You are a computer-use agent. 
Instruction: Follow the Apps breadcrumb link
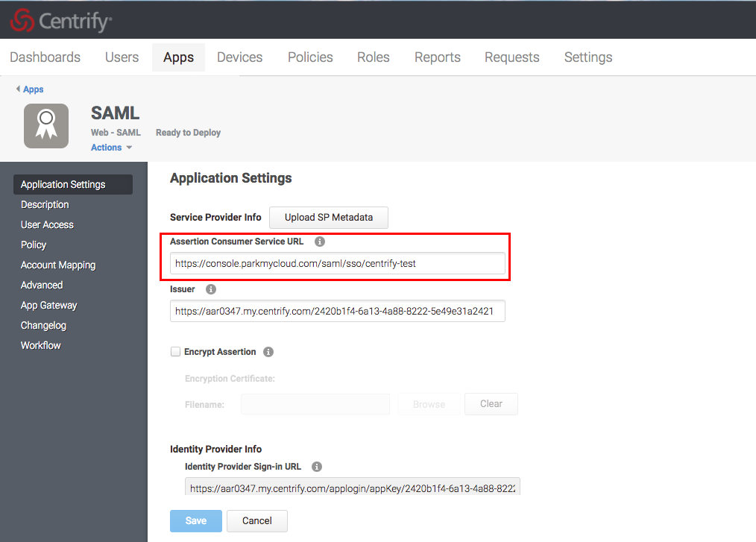click(x=34, y=89)
